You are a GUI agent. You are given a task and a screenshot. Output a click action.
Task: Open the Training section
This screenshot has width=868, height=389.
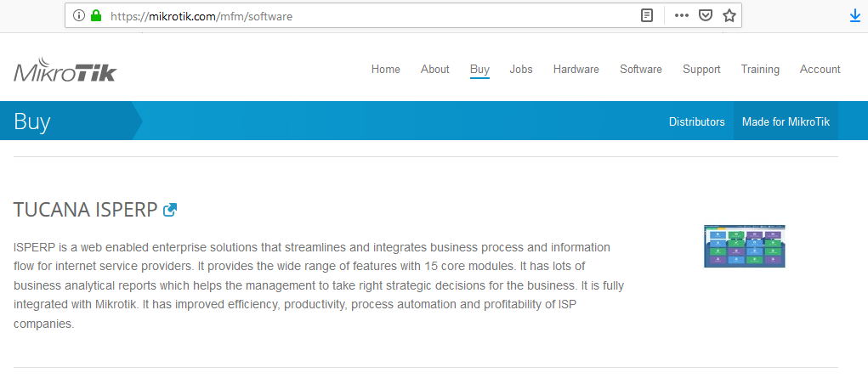click(759, 70)
